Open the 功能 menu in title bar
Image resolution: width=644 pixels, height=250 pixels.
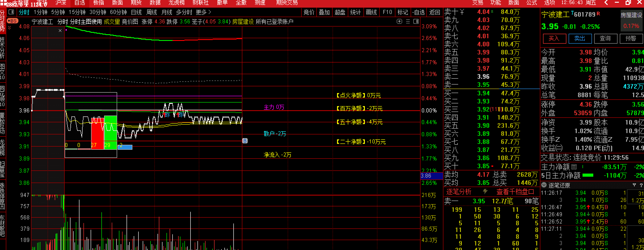click(x=496, y=3)
